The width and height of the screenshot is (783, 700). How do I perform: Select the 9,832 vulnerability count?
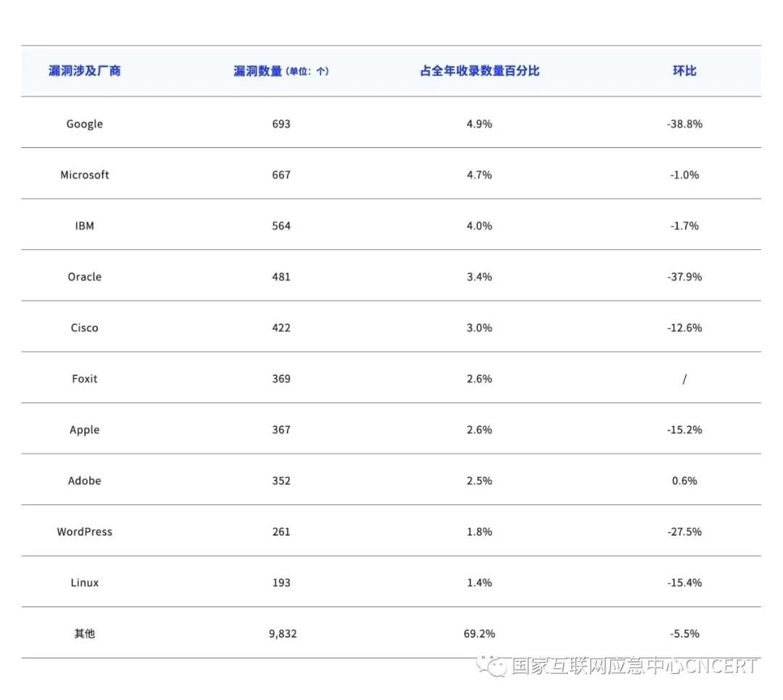point(282,633)
